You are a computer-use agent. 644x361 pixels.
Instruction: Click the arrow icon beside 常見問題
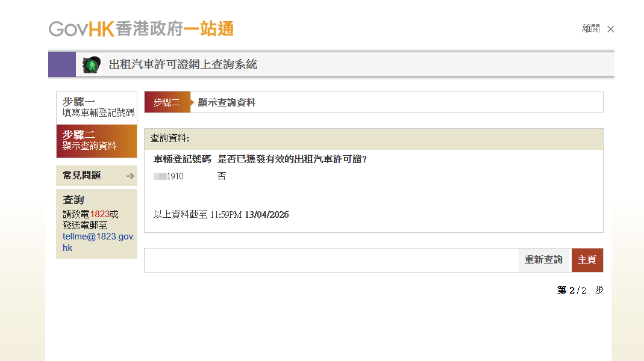(130, 176)
